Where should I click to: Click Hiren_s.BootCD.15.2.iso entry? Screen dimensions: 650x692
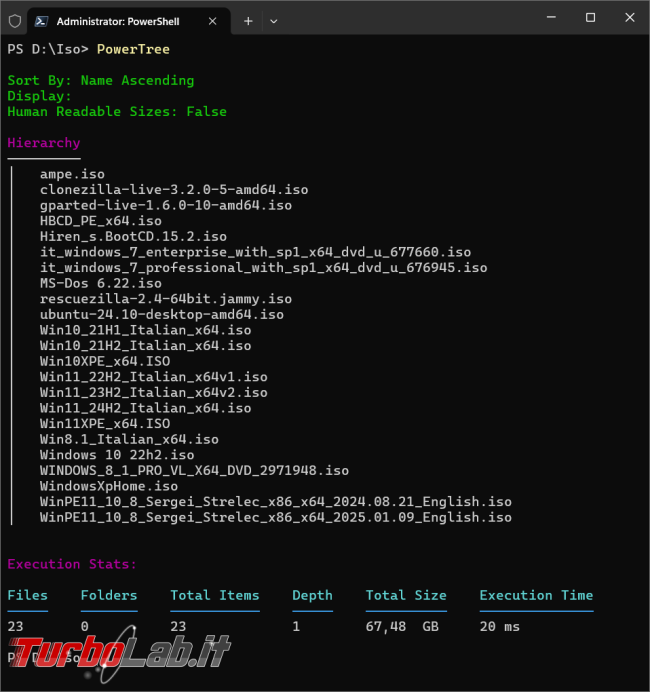133,237
